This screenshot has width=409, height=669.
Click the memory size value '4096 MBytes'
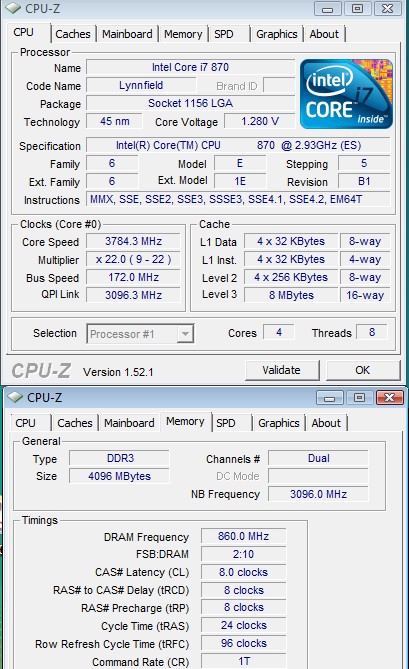click(x=120, y=476)
